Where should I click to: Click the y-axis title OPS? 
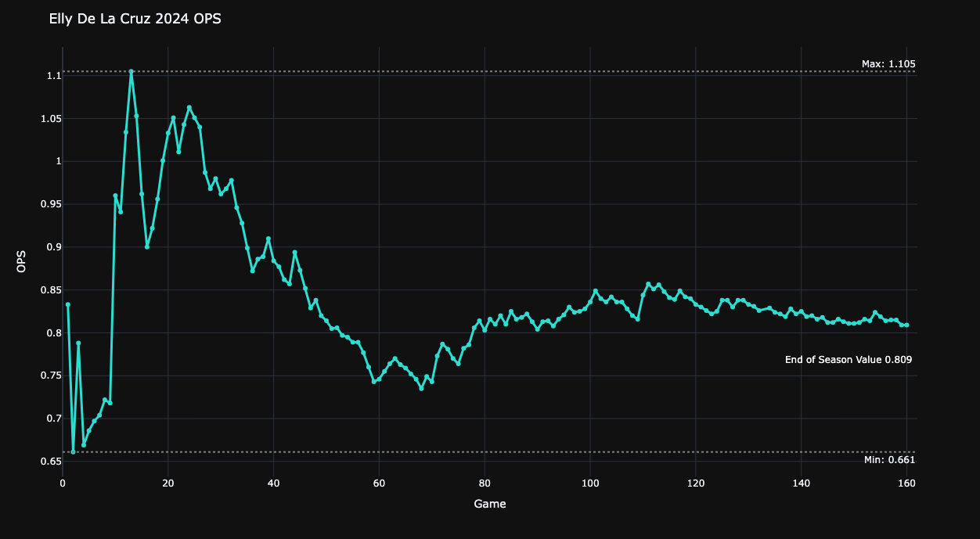[x=22, y=261]
